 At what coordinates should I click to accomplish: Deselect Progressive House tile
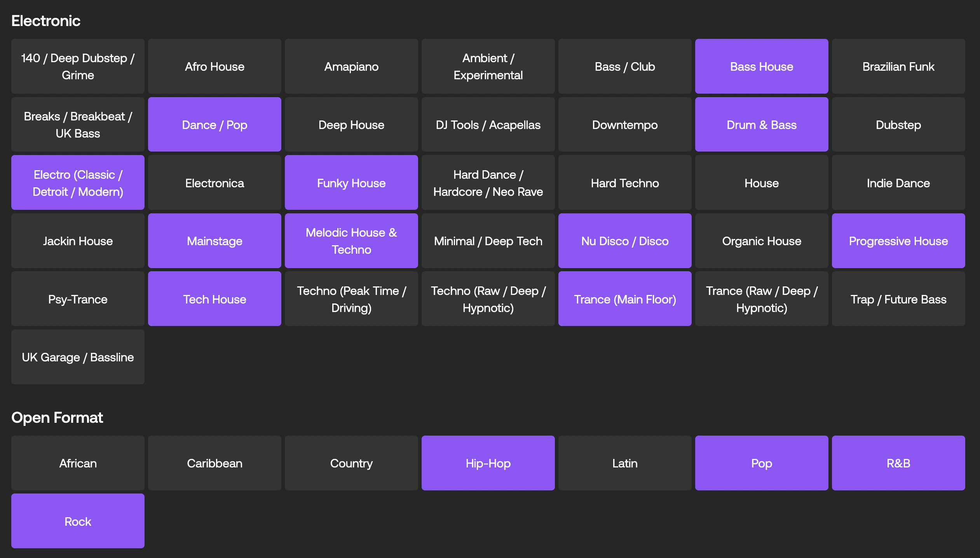pos(898,241)
